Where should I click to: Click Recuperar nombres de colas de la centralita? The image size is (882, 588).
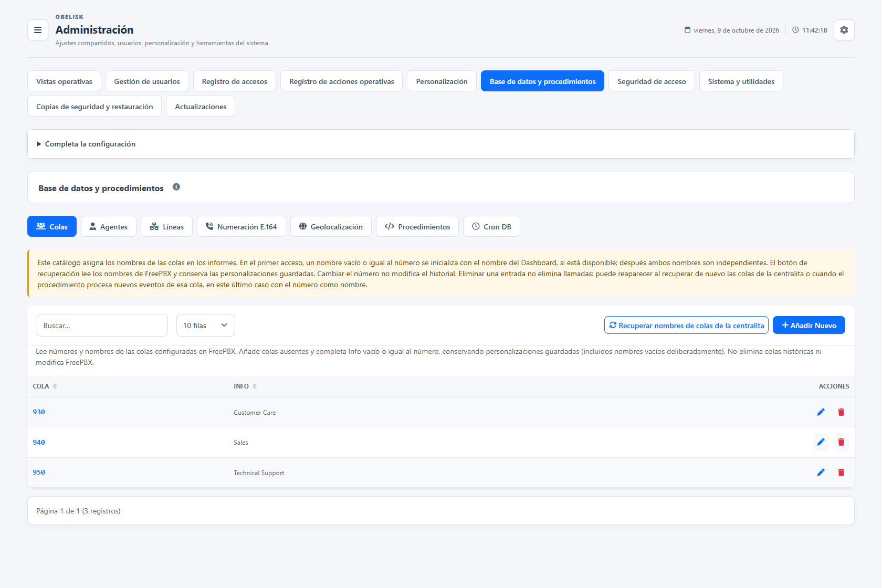[x=686, y=325]
